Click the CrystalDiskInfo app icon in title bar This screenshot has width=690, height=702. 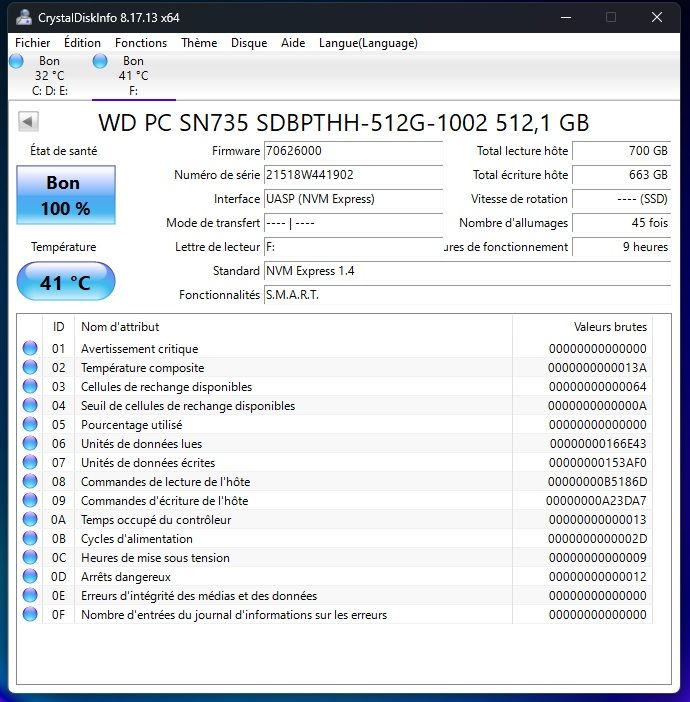coord(24,17)
